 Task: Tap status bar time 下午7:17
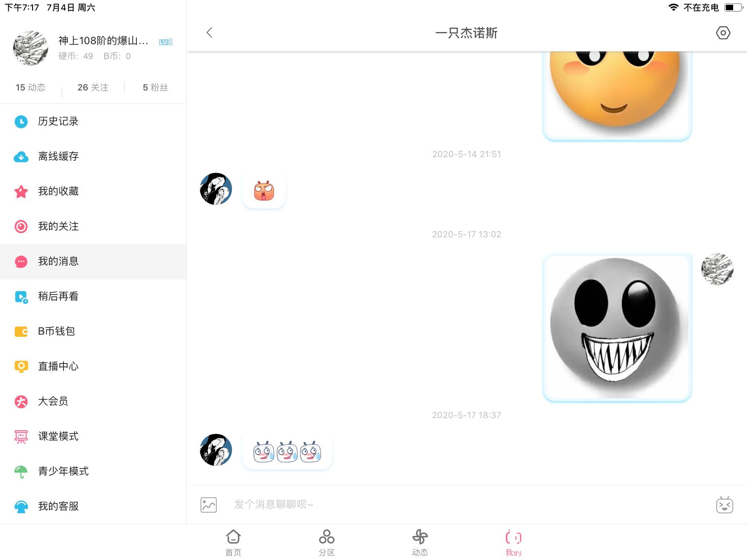click(x=22, y=7)
